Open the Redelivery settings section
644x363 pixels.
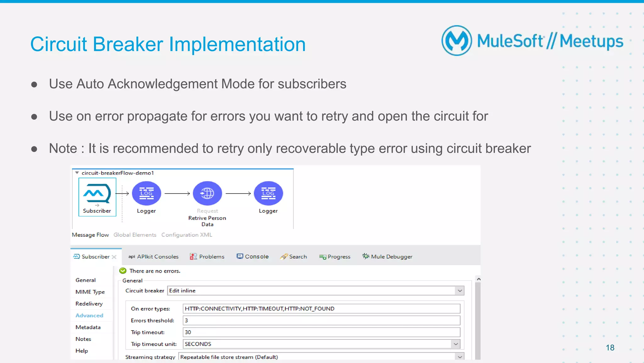(x=89, y=303)
